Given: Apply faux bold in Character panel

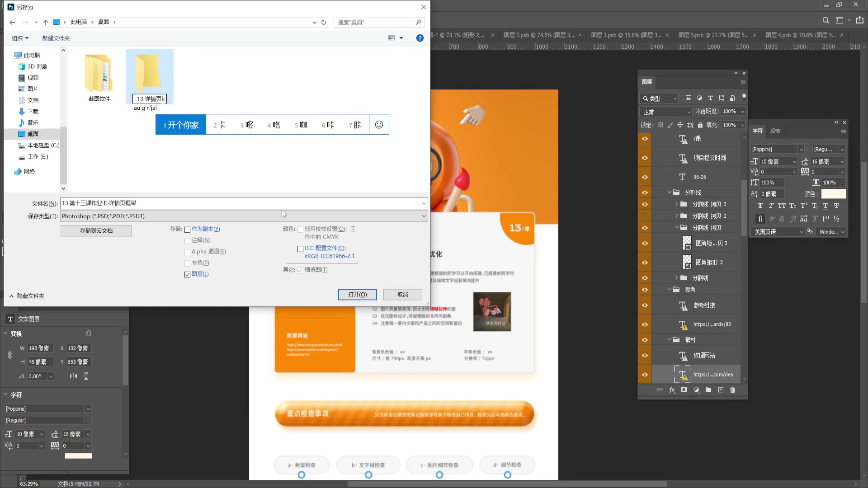Looking at the screenshot, I should click(760, 206).
